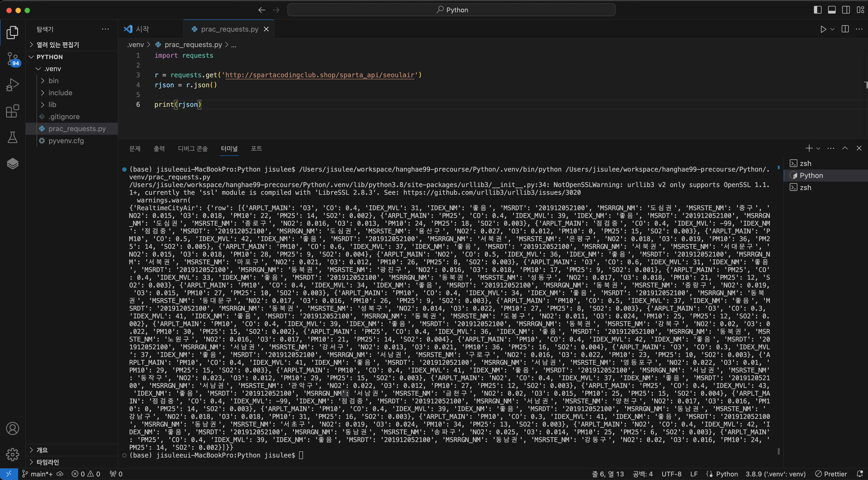Open terminal panel more actions ellipsis

[831, 148]
